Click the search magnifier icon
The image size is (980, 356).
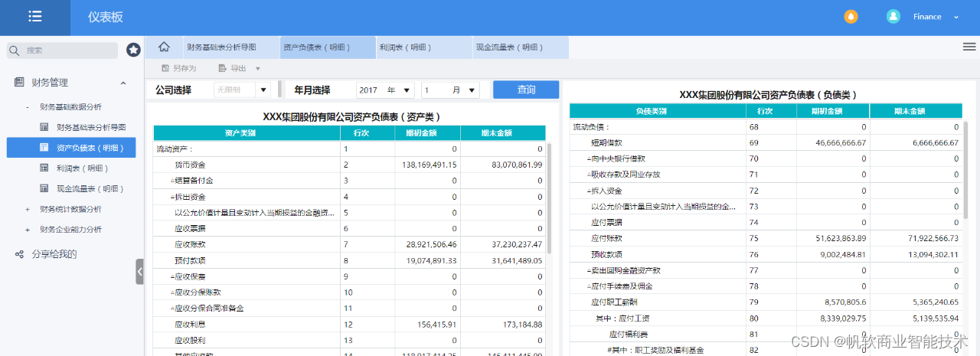pyautogui.click(x=14, y=50)
